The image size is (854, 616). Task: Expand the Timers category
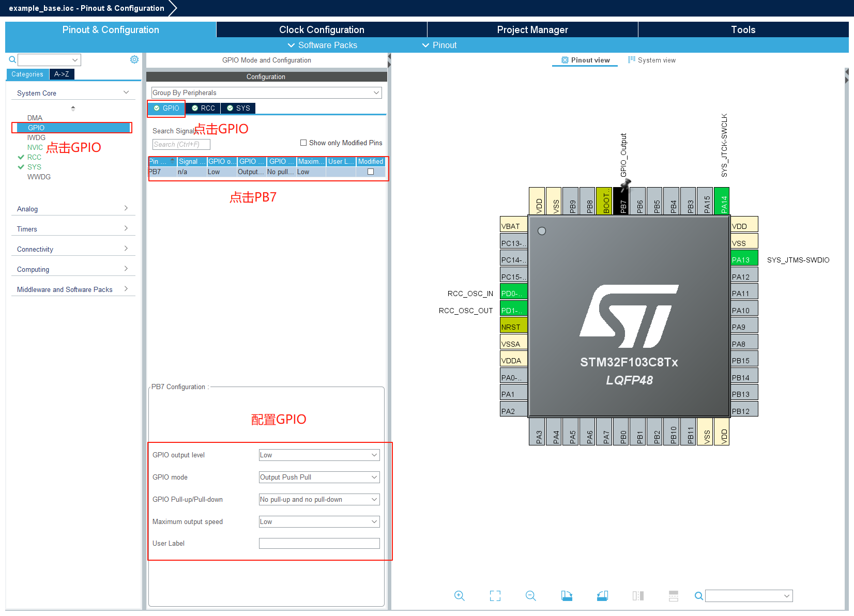pyautogui.click(x=73, y=229)
